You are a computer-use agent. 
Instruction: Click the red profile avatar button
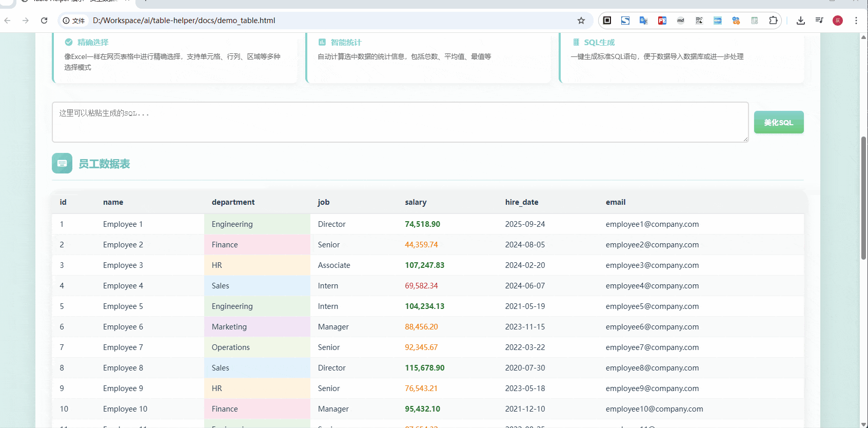pyautogui.click(x=838, y=21)
